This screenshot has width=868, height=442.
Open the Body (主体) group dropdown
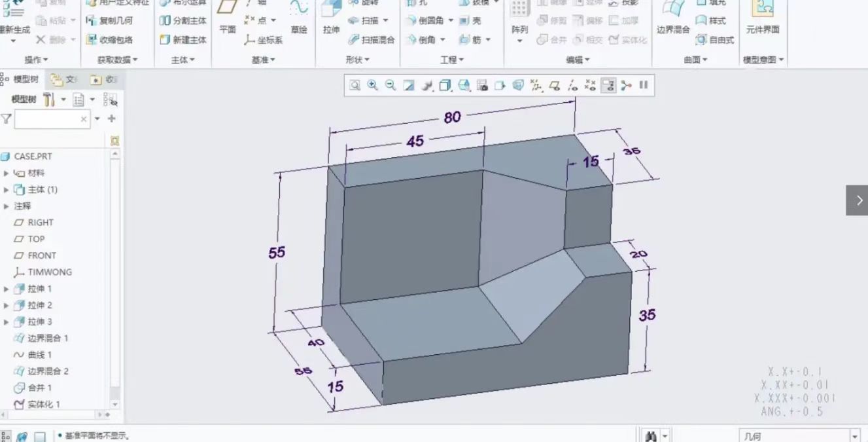[x=183, y=60]
